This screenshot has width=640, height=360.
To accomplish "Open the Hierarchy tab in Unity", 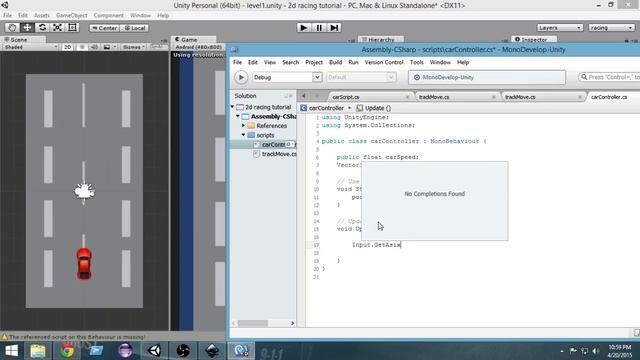I will [x=381, y=40].
